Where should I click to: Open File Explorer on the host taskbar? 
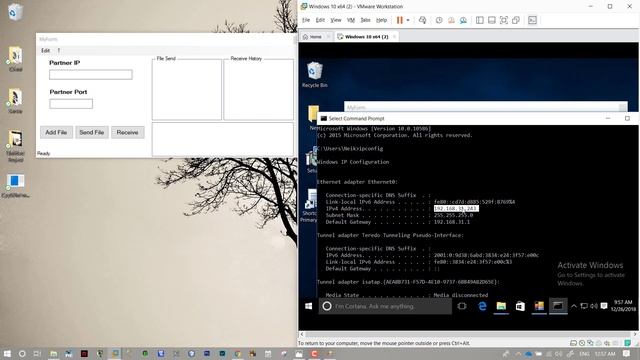pyautogui.click(x=53, y=354)
